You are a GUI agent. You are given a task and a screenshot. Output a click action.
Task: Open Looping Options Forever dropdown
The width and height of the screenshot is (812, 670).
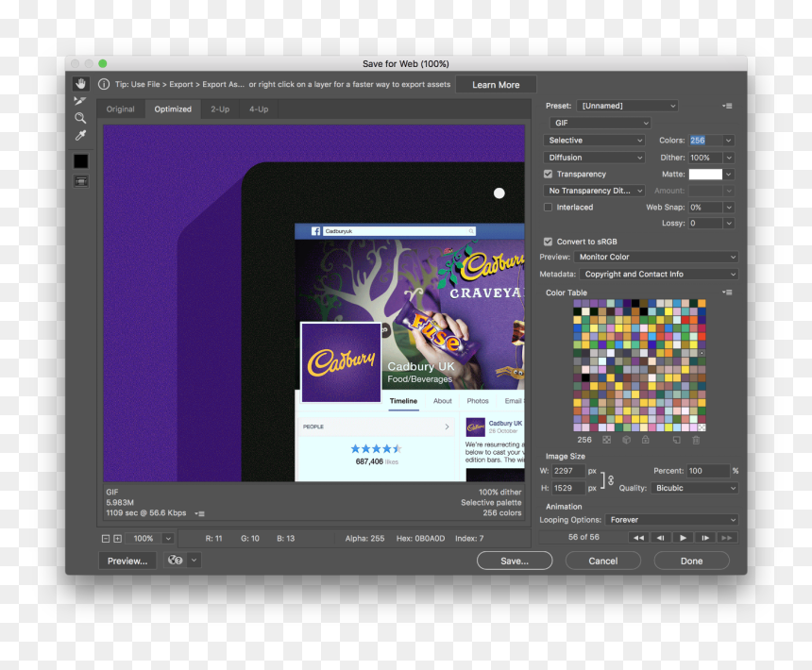coord(671,520)
